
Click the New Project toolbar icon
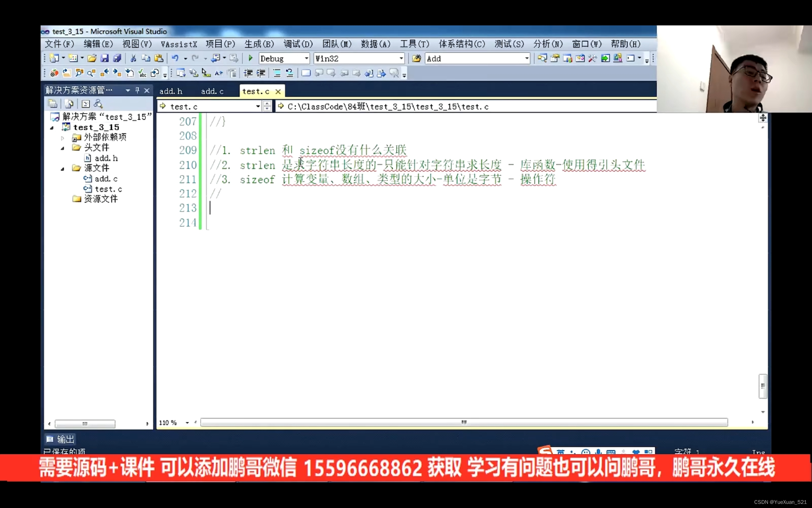[x=54, y=58]
